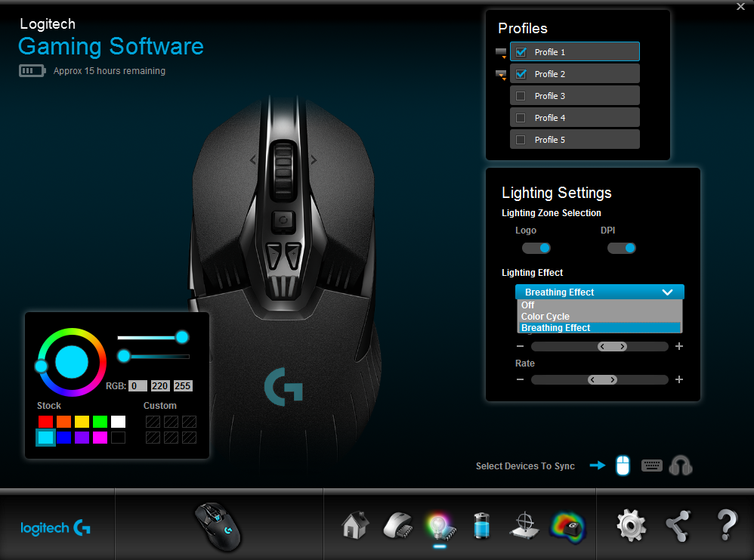Click the upper color slider knob
Screen dimensions: 754x560
[x=182, y=337]
